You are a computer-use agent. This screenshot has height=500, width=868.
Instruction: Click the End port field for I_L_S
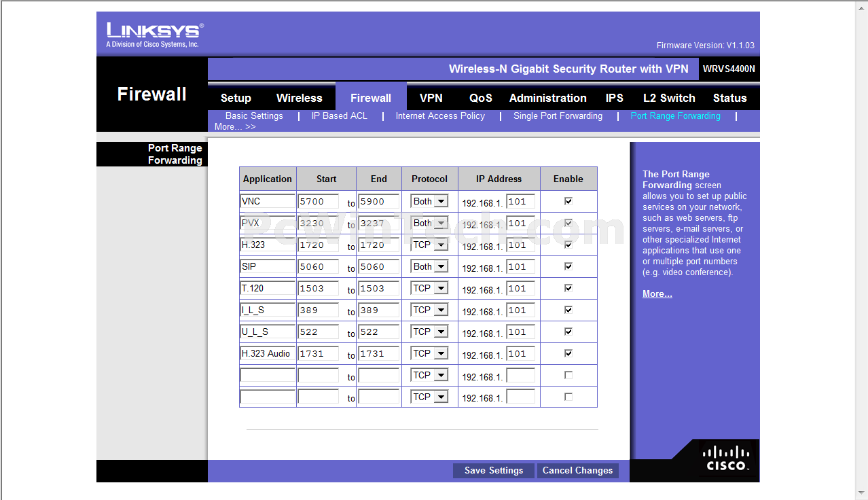coord(379,310)
